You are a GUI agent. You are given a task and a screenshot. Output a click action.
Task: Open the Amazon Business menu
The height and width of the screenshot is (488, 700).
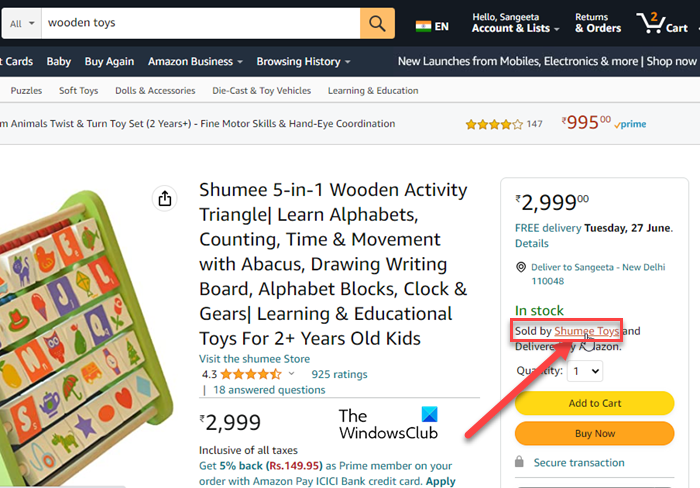tap(194, 62)
